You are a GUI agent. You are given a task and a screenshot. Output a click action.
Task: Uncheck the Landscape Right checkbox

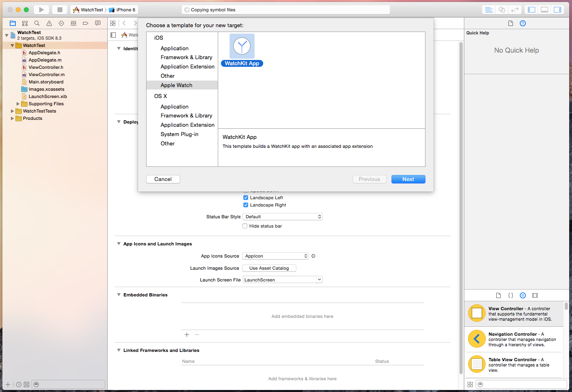245,205
